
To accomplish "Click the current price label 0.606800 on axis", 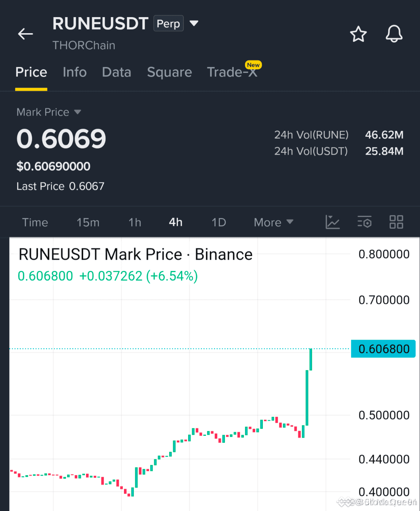I will pyautogui.click(x=383, y=349).
